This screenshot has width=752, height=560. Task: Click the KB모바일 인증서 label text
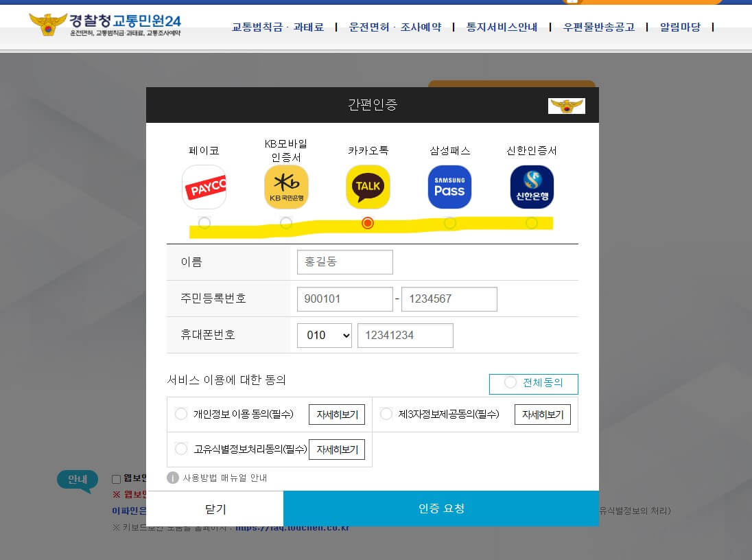286,150
